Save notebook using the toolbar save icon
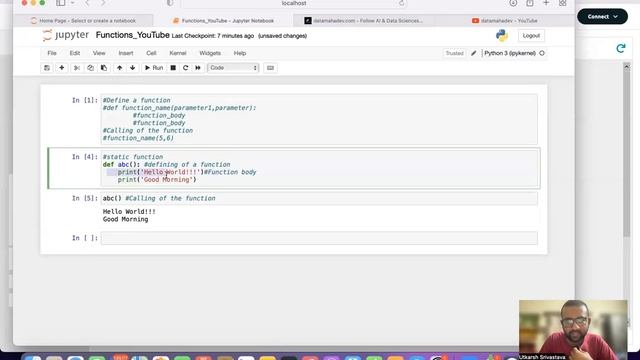 click(x=47, y=68)
